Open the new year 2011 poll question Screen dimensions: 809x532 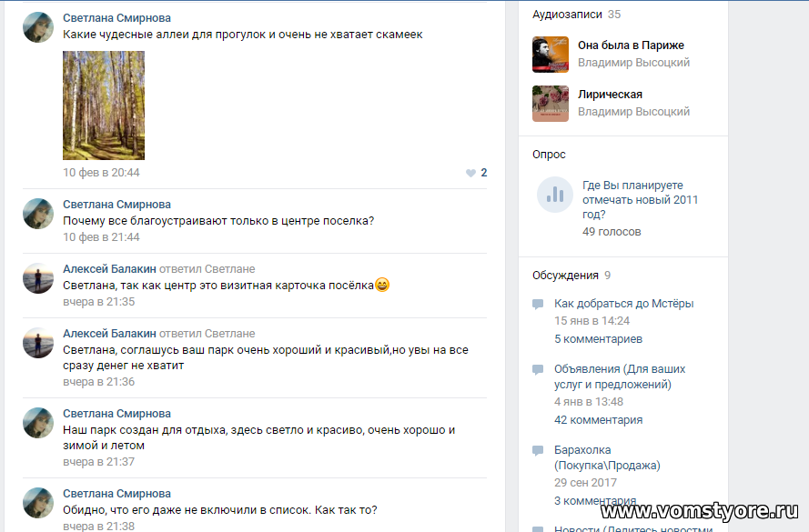click(x=641, y=199)
